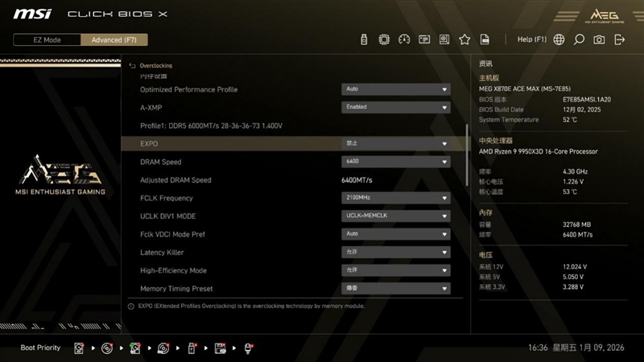
Task: Switch to EZ Mode
Action: (x=47, y=39)
